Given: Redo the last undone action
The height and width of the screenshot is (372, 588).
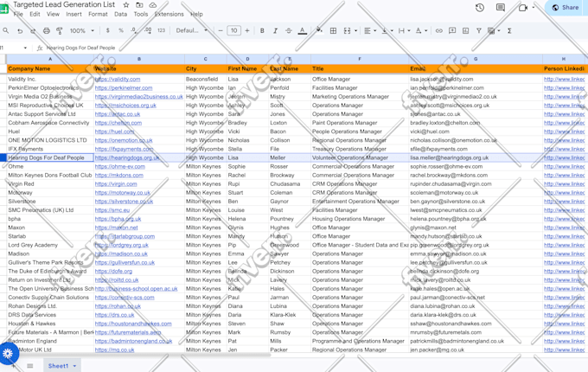Looking at the screenshot, I should [x=33, y=31].
